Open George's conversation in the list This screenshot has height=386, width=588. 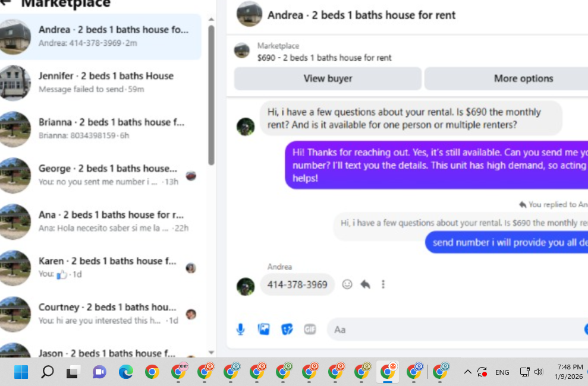pos(100,175)
